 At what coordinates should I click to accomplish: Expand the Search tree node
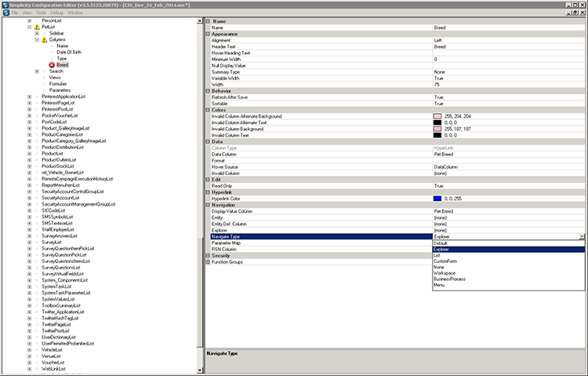[x=37, y=71]
